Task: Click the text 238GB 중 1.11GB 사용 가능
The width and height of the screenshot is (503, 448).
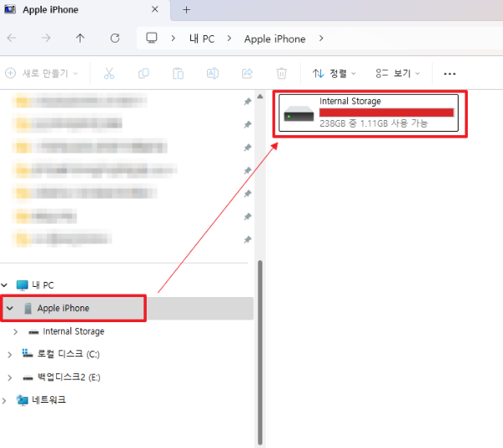Action: (x=373, y=123)
